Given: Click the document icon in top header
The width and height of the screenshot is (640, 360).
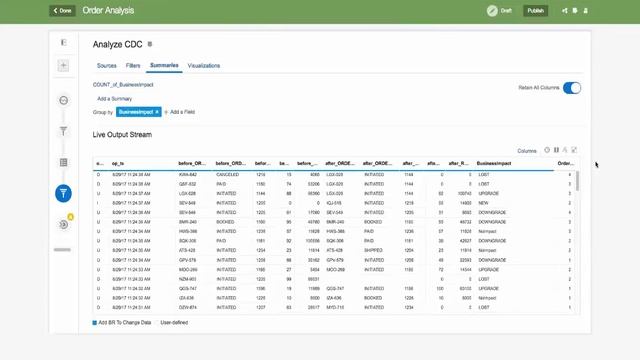Looking at the screenshot, I should click(575, 11).
